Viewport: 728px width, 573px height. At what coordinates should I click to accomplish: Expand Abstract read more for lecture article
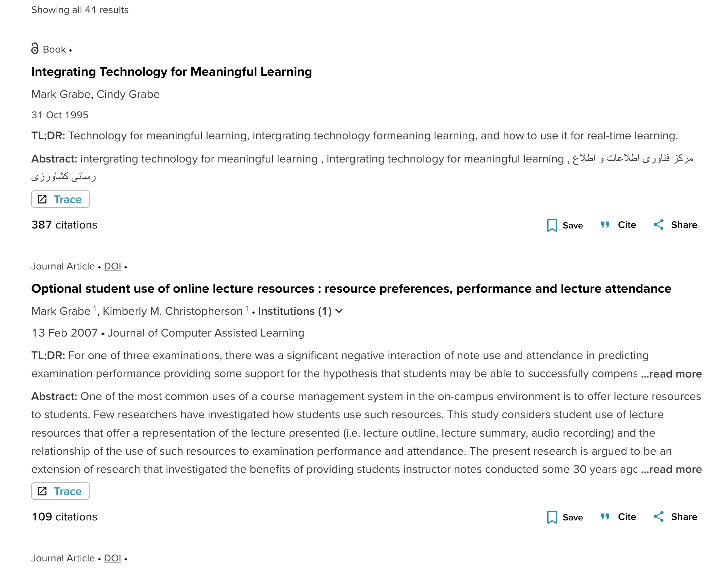pos(671,469)
